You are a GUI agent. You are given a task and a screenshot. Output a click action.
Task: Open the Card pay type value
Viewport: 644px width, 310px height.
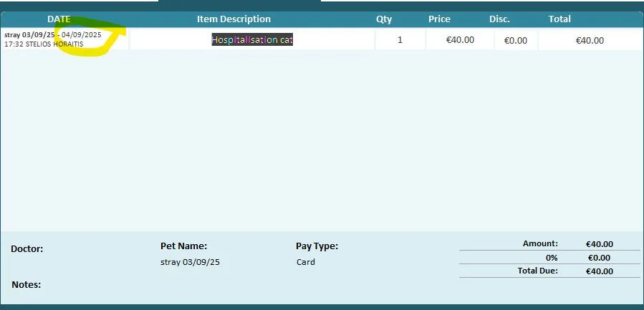(x=306, y=262)
